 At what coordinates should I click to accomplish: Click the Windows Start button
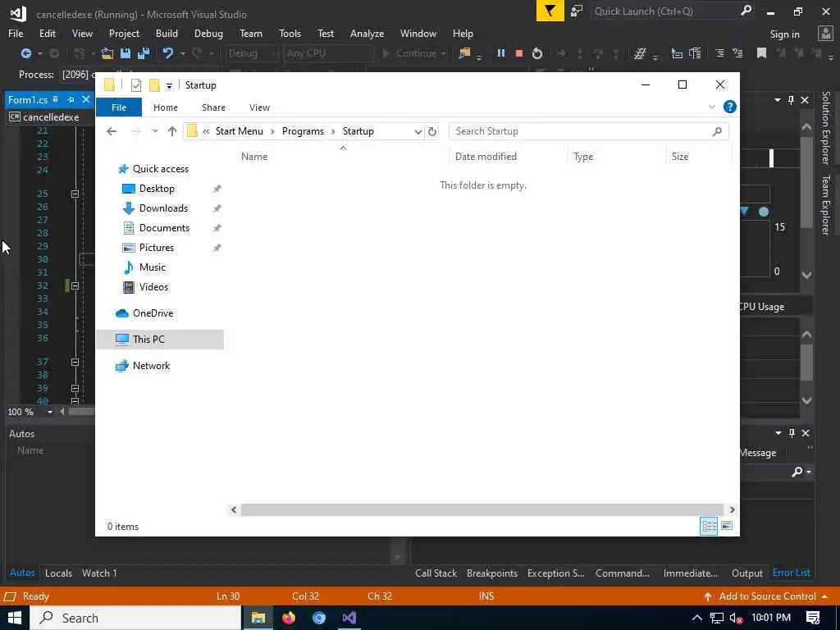point(15,618)
